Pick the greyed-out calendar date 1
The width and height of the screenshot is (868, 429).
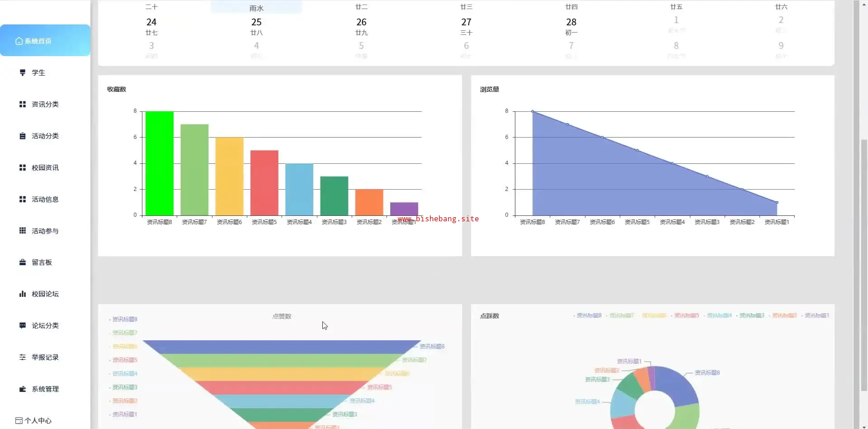676,24
